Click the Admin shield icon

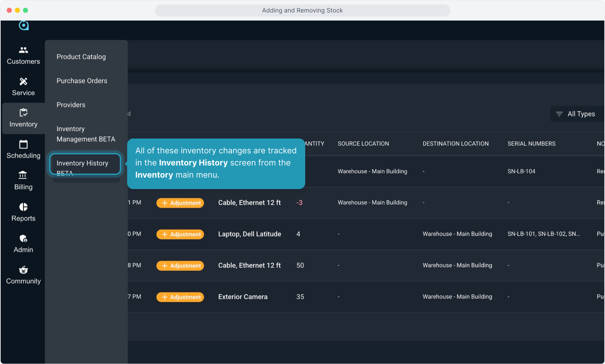click(x=23, y=239)
